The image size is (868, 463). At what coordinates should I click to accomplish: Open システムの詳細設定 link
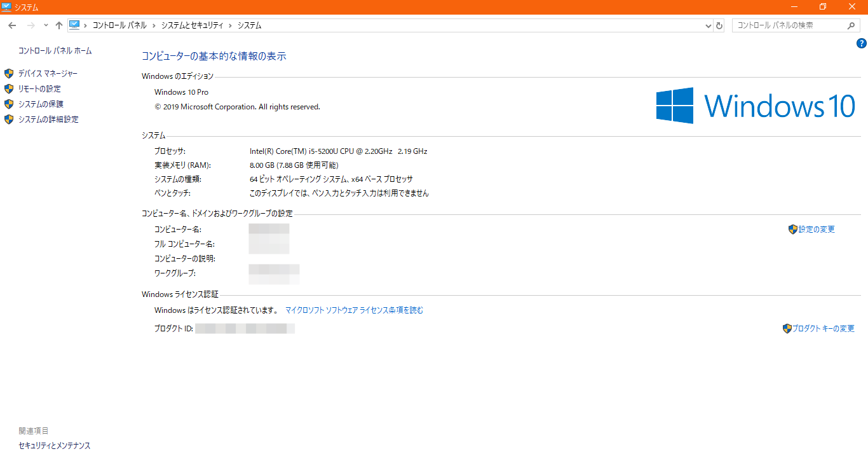coord(48,120)
